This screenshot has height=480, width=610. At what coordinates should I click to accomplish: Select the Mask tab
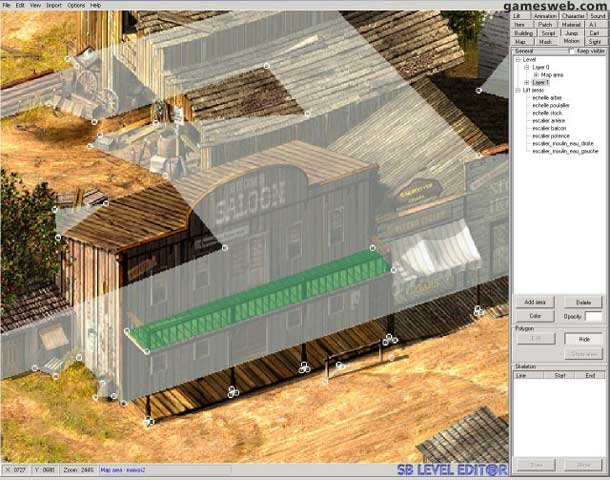pos(545,42)
